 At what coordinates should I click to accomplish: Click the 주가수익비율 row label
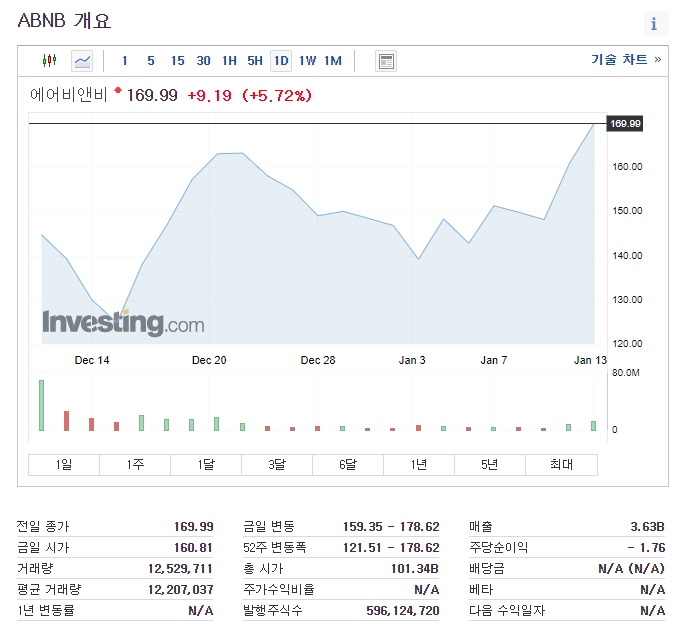click(279, 589)
